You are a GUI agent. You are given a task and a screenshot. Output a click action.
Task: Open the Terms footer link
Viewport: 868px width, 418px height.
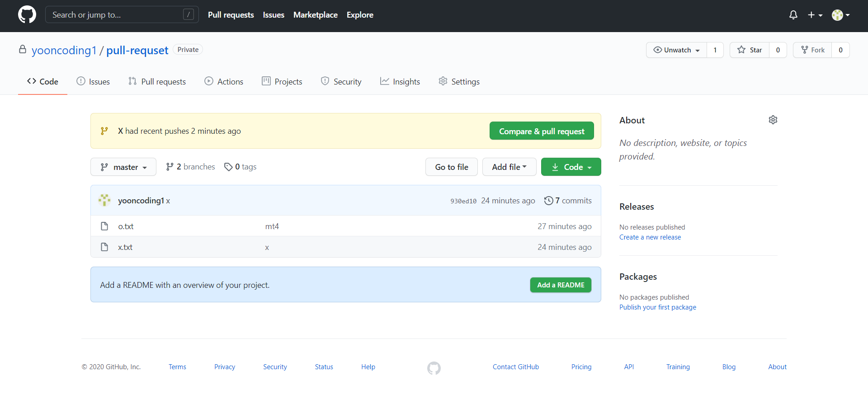coord(177,367)
